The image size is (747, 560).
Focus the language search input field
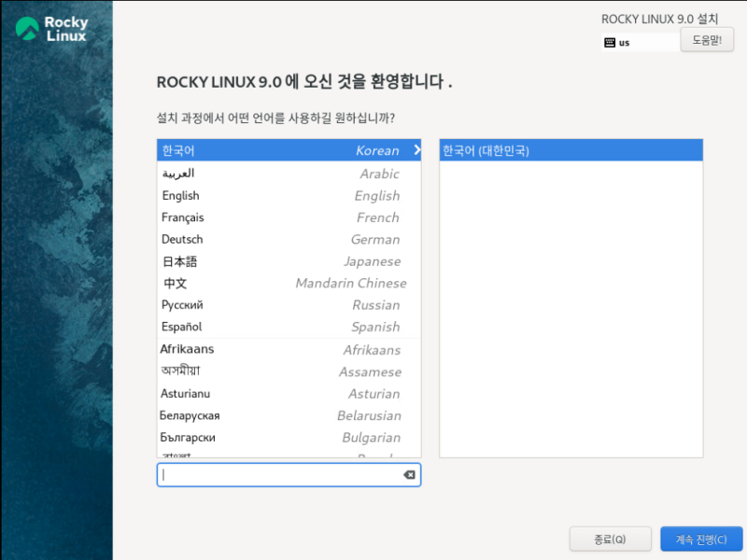(x=289, y=475)
